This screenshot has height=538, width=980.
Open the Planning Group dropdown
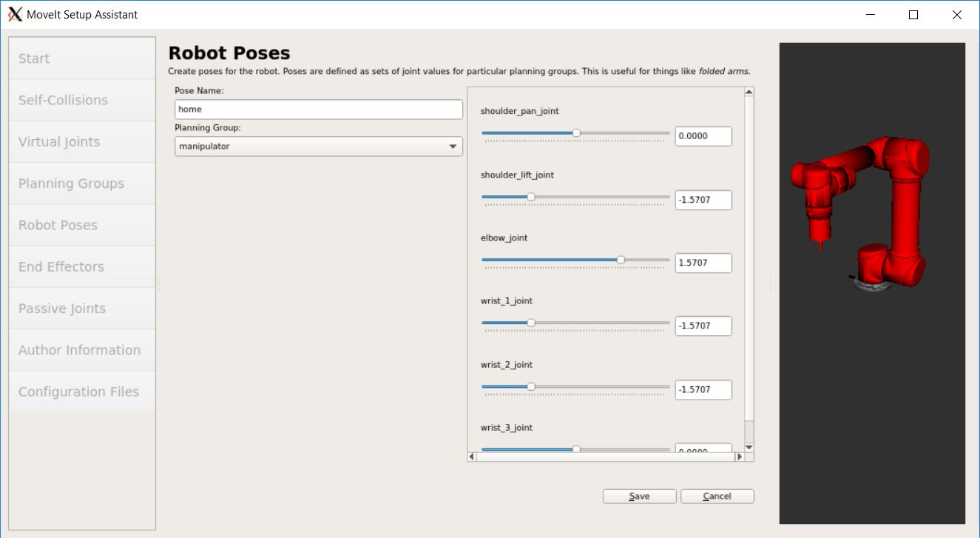[x=453, y=147]
